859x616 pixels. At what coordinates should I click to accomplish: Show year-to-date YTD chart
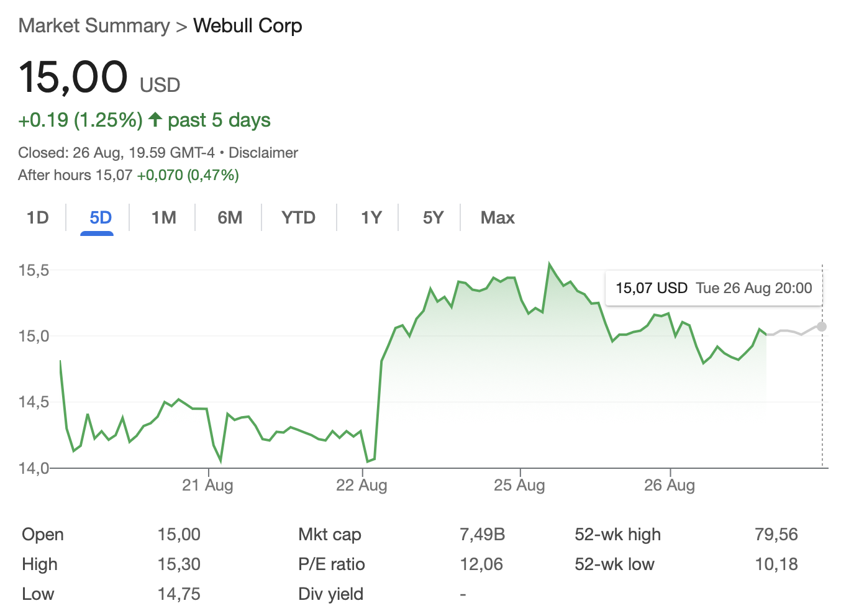(298, 217)
